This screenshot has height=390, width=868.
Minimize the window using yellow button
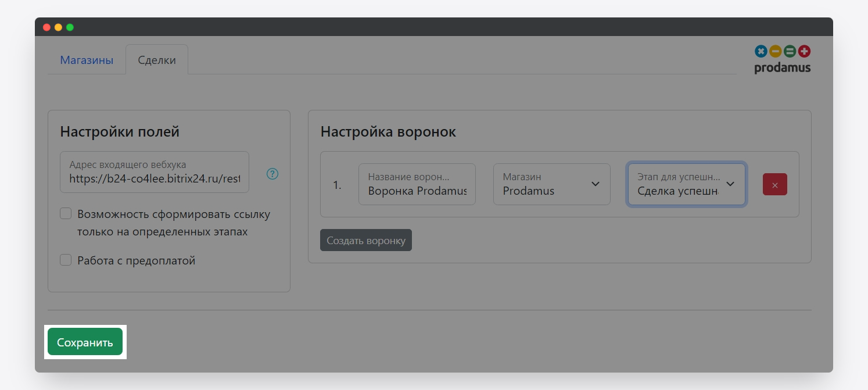click(x=58, y=27)
